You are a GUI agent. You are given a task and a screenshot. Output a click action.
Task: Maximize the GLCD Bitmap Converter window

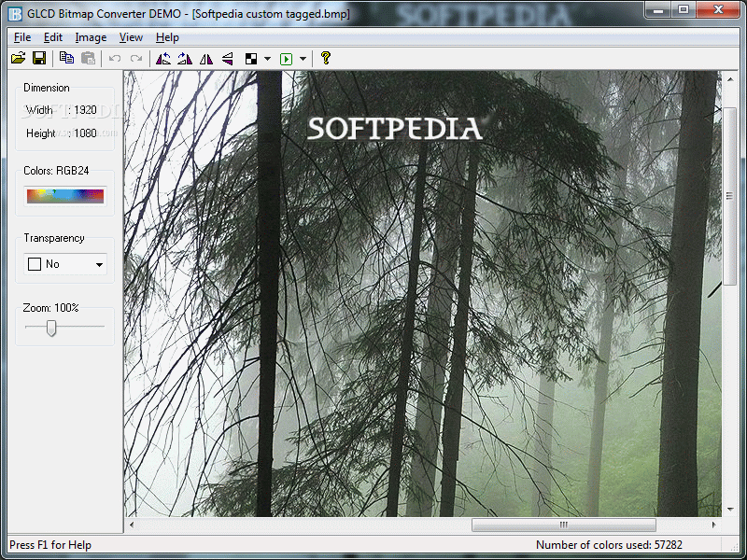(x=684, y=9)
